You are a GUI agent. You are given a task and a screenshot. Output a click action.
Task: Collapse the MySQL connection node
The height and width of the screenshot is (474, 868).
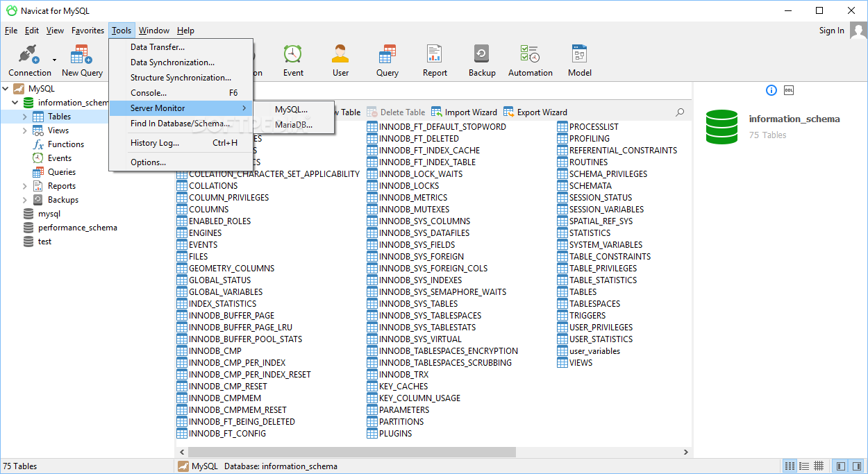pos(6,89)
